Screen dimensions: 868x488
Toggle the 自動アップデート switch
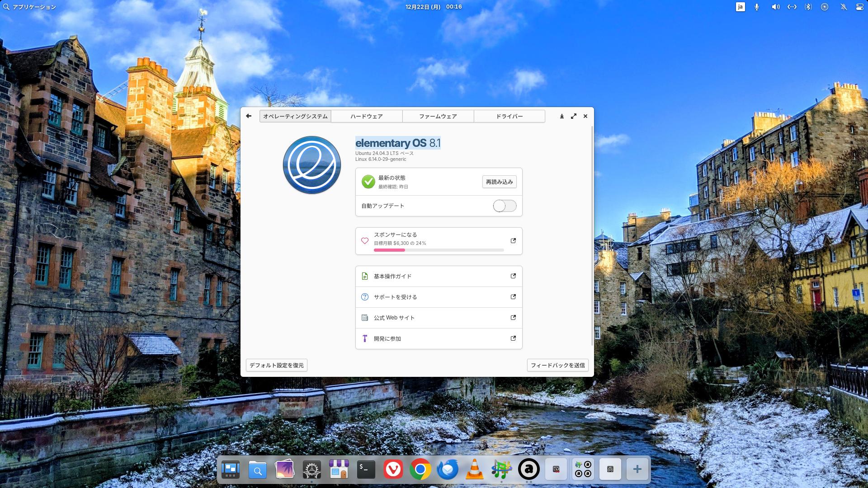coord(505,206)
